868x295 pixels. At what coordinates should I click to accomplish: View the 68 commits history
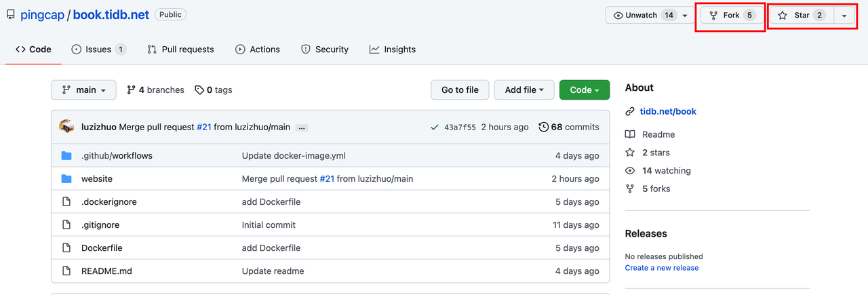(569, 127)
